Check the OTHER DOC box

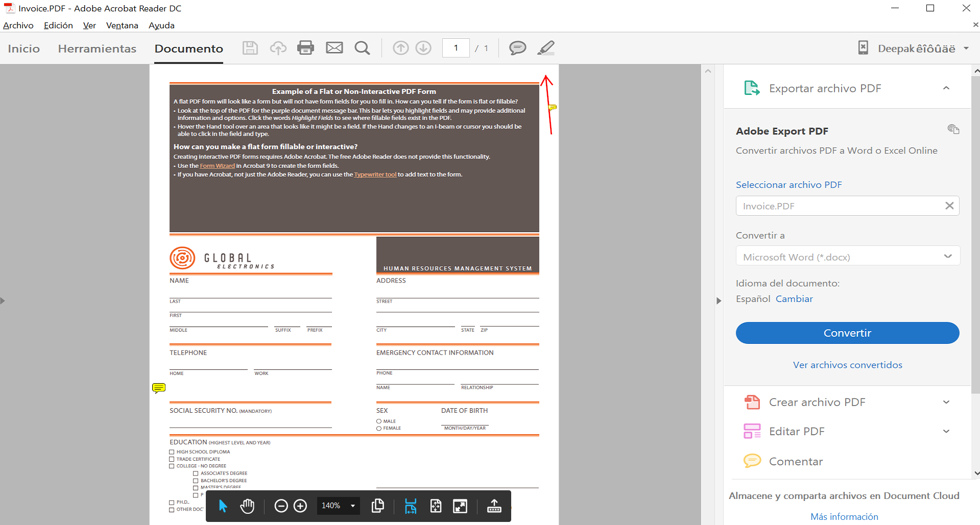coord(172,510)
